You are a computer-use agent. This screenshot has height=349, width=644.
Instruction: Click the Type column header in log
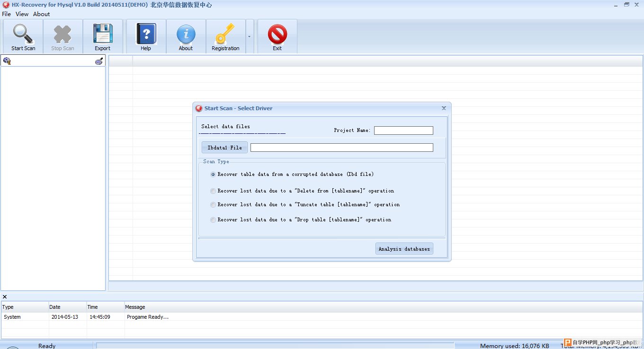pyautogui.click(x=25, y=307)
